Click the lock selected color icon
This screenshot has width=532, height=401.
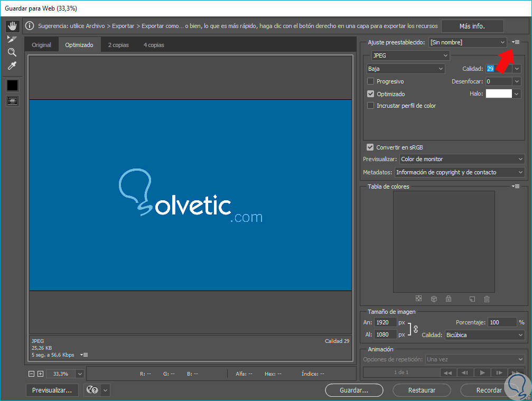449,299
